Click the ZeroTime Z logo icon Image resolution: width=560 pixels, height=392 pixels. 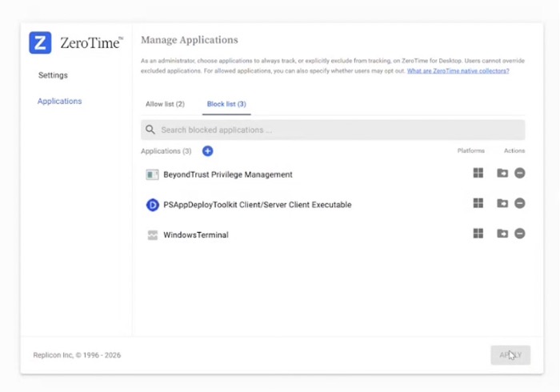click(x=40, y=42)
